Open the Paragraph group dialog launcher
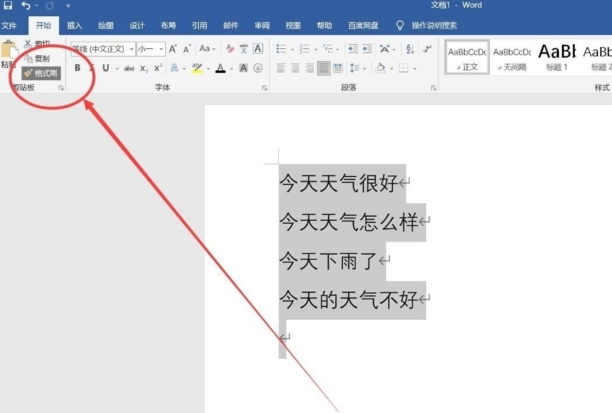 coord(433,88)
